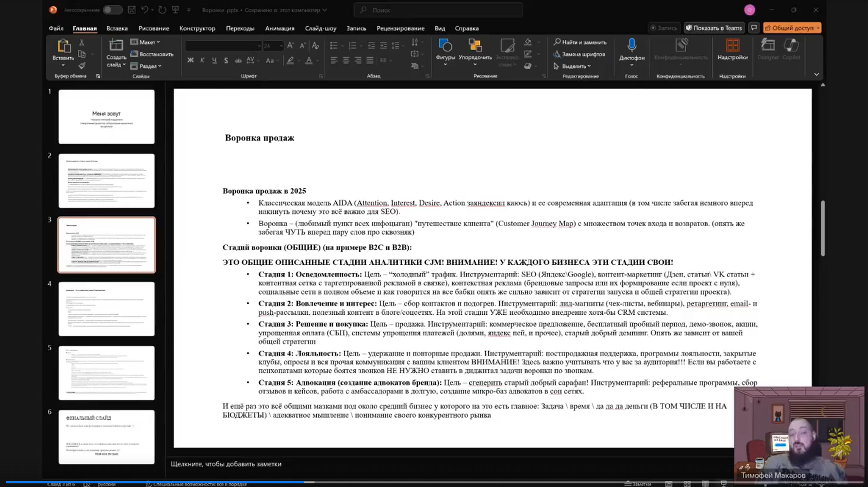The width and height of the screenshot is (868, 487).
Task: Toggle the Автосохранение switch
Action: point(112,10)
